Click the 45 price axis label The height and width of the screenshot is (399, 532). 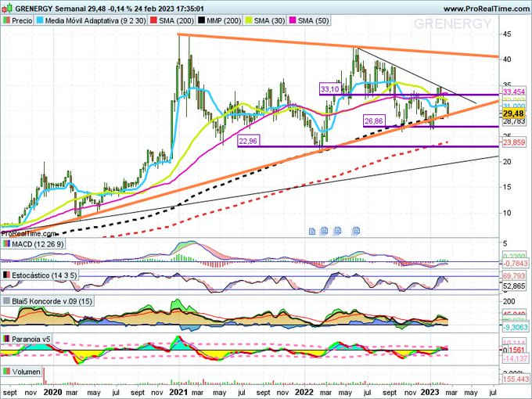click(507, 34)
